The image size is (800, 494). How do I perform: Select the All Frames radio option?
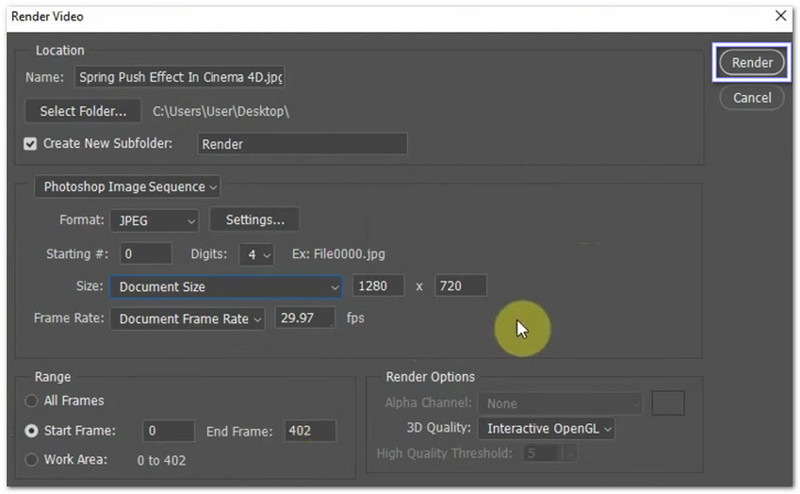(30, 401)
